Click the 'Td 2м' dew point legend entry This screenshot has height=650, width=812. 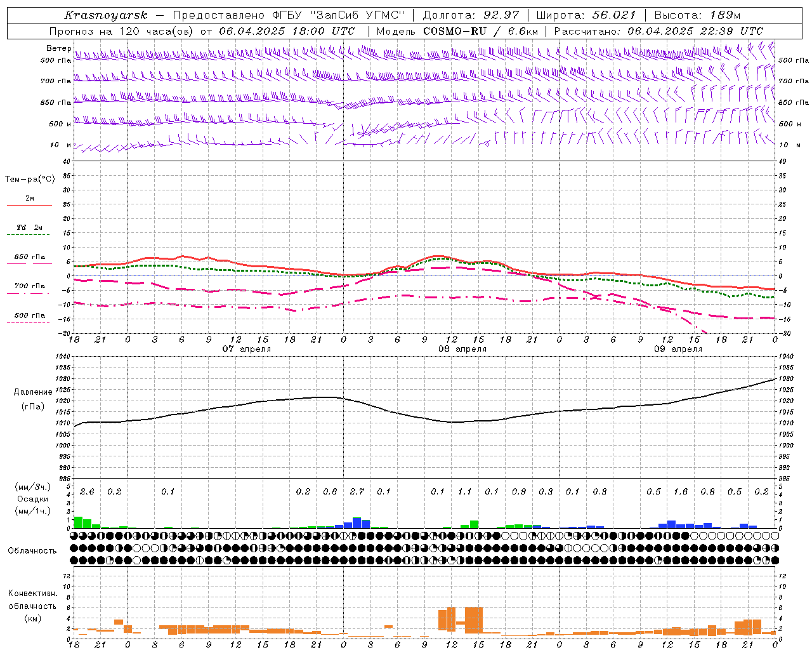coord(29,227)
